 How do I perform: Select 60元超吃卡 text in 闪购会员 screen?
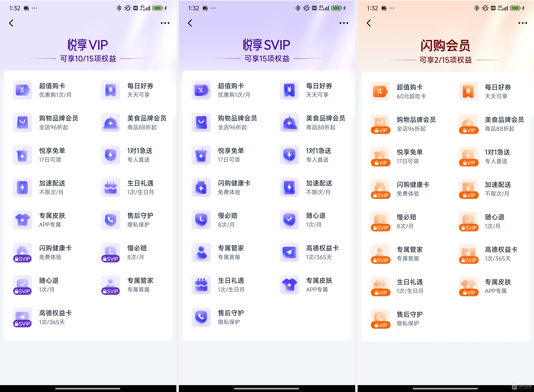click(x=411, y=96)
